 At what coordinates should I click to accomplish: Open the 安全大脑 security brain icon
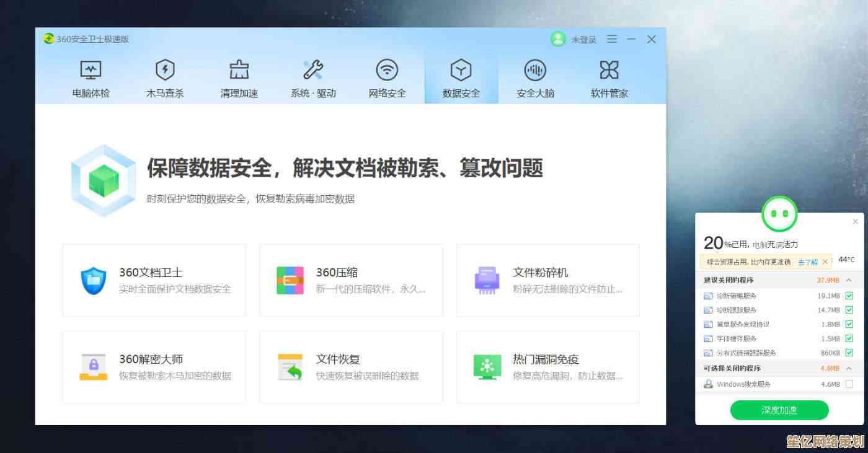535,70
